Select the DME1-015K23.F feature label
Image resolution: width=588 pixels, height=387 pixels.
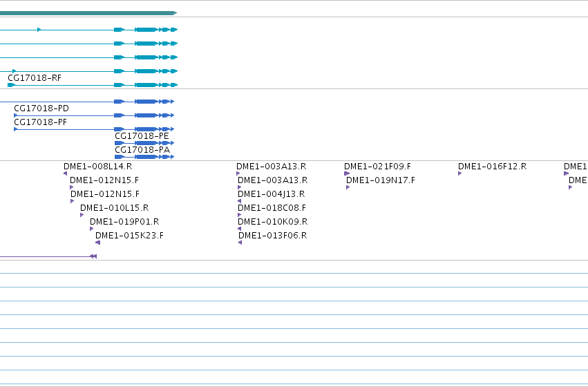(x=130, y=236)
